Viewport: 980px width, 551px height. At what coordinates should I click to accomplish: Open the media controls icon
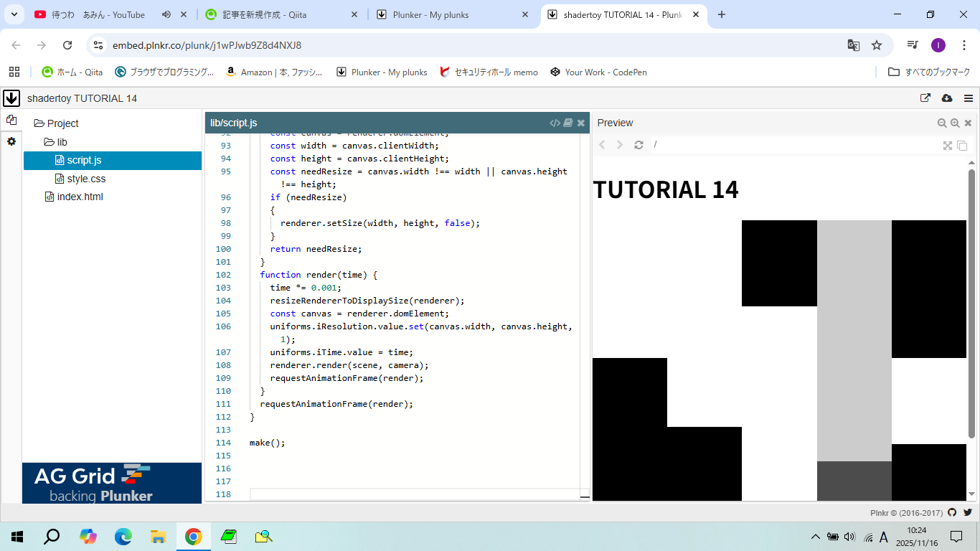tap(913, 45)
